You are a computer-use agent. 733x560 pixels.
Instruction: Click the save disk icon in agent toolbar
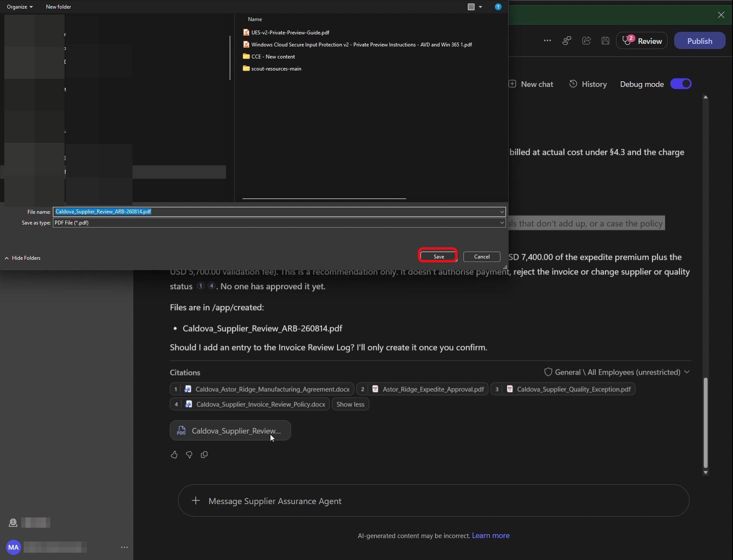coord(605,40)
